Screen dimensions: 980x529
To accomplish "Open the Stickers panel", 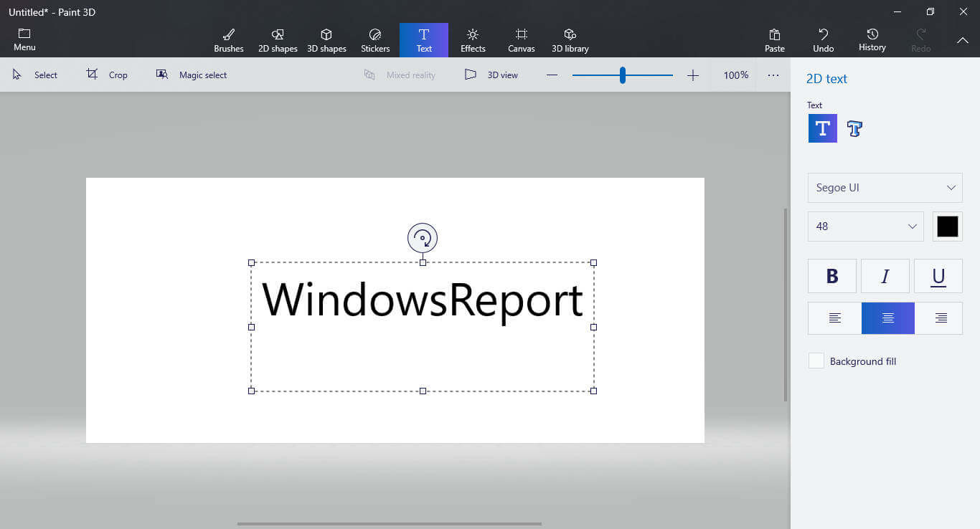I will click(375, 40).
